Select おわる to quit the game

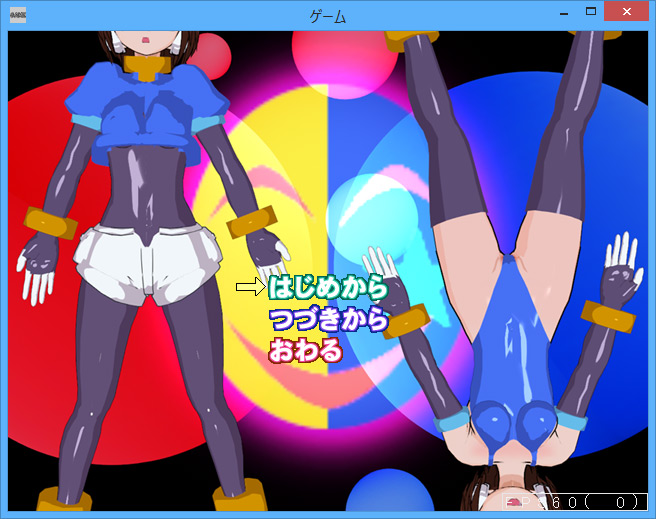click(305, 350)
